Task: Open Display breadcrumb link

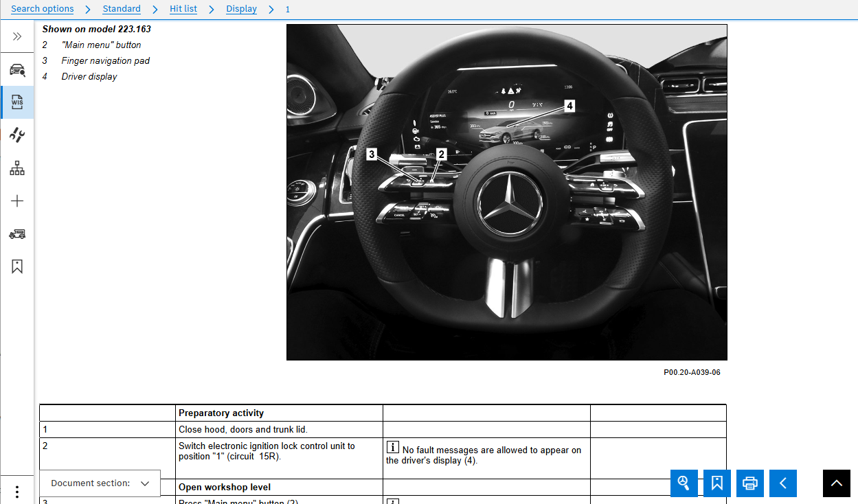Action: pos(241,9)
